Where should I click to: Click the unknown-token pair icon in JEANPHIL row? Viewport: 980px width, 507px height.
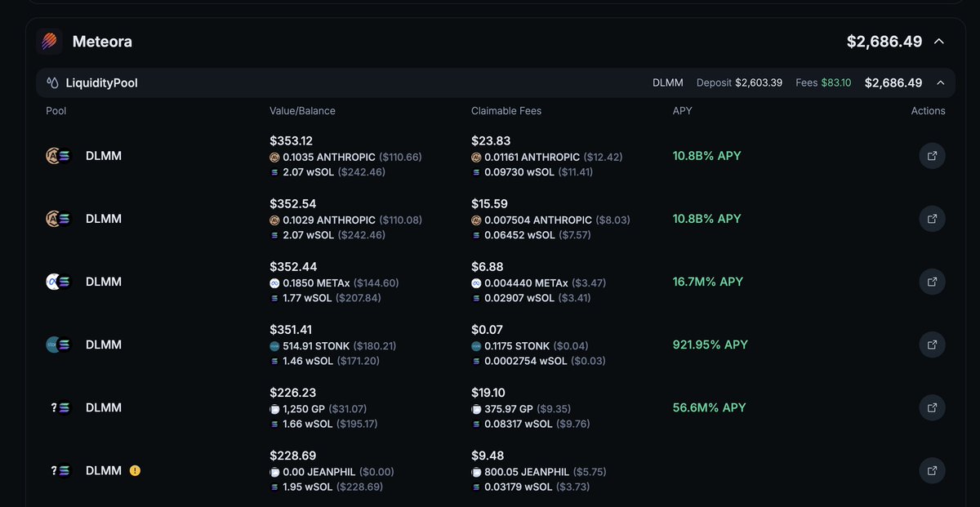pos(60,470)
